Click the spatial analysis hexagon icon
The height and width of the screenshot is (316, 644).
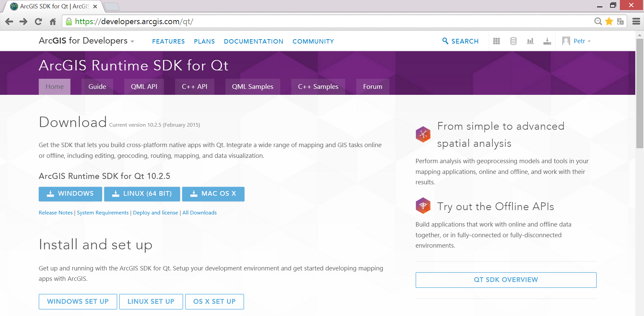[x=423, y=134]
